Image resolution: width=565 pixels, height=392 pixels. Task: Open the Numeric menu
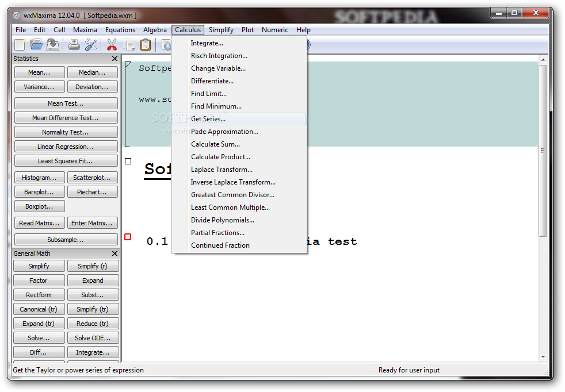point(275,30)
